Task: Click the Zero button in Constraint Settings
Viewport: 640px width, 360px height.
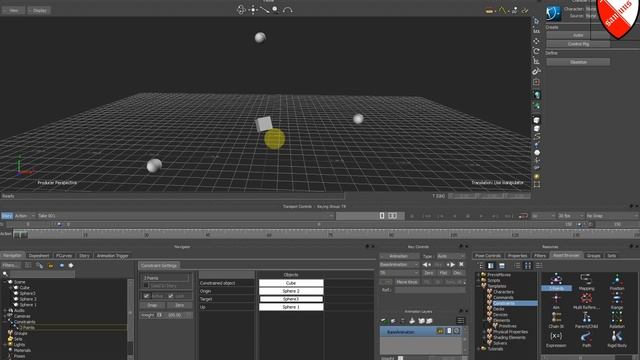Action: [x=180, y=305]
